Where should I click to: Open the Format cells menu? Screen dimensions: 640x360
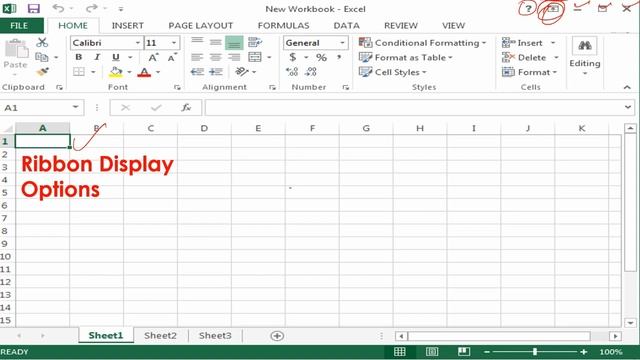coord(529,72)
